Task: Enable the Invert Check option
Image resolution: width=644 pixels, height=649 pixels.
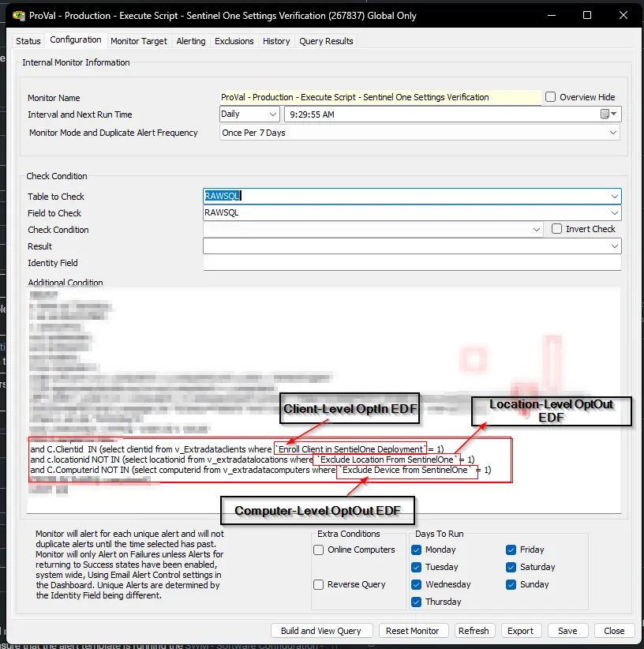Action: tap(556, 229)
